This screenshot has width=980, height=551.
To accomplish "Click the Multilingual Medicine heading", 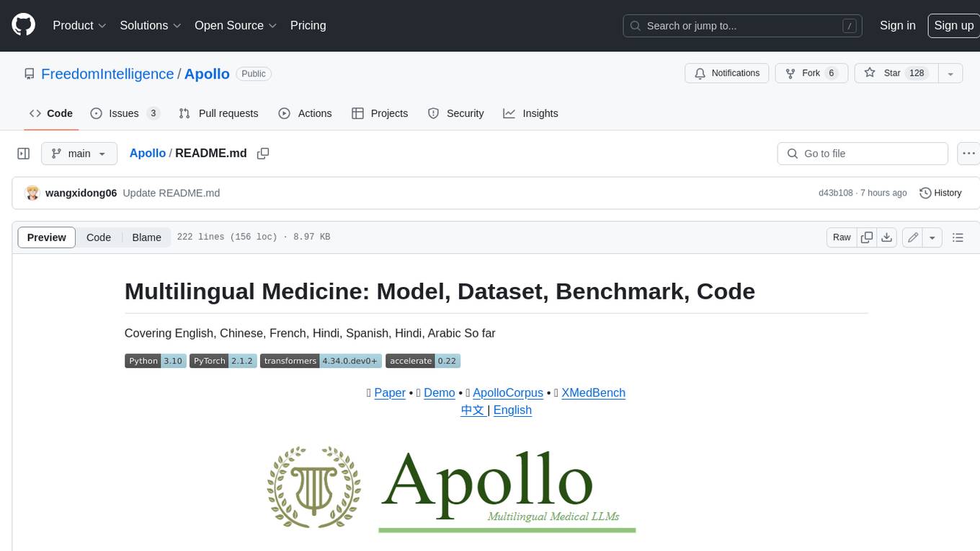I will click(440, 291).
